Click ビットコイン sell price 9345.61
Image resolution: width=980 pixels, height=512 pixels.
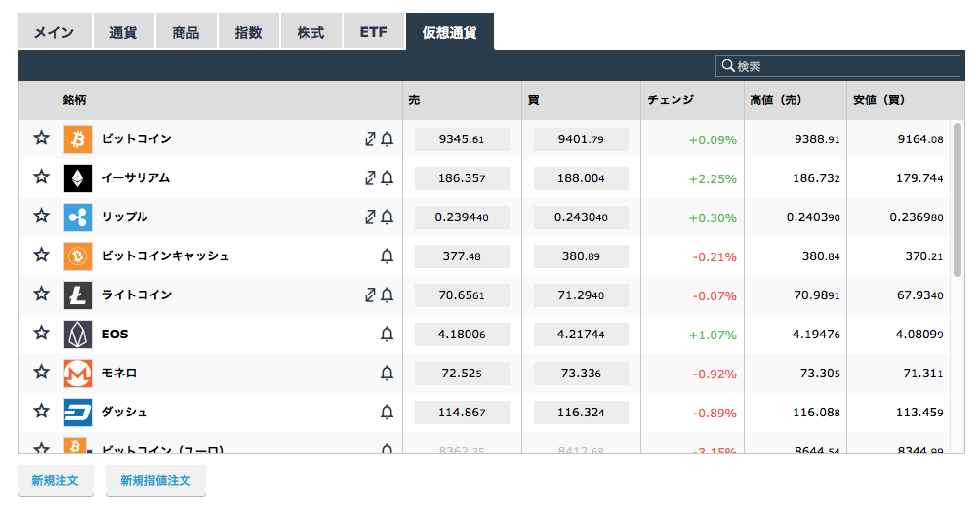[462, 139]
